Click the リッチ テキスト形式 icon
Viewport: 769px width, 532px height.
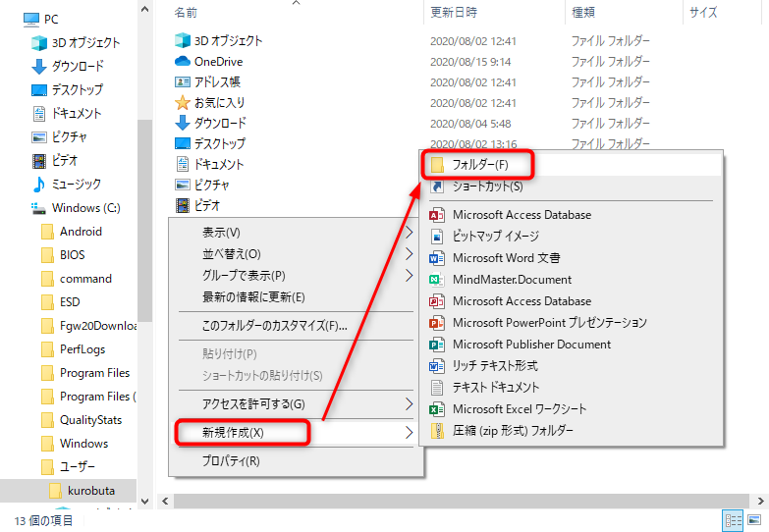(x=437, y=366)
